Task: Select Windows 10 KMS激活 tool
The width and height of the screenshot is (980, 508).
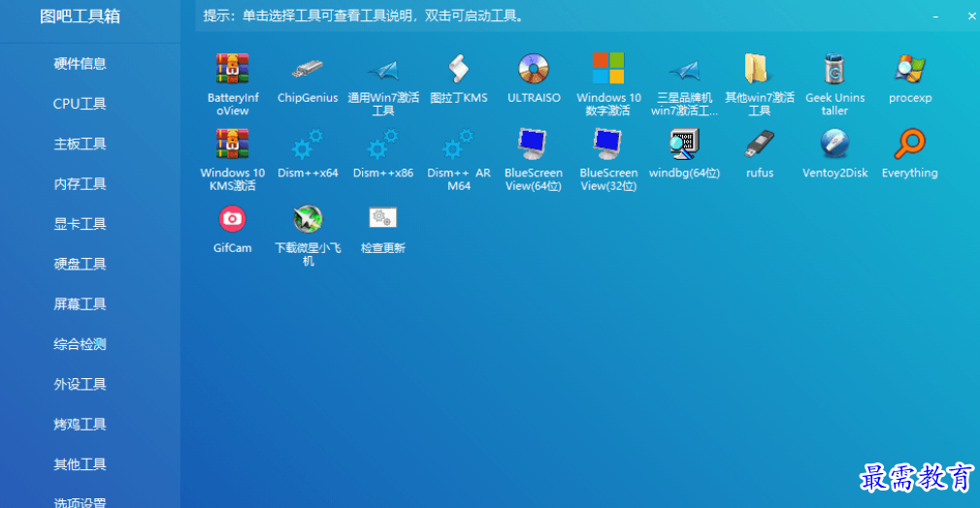Action: (233, 143)
